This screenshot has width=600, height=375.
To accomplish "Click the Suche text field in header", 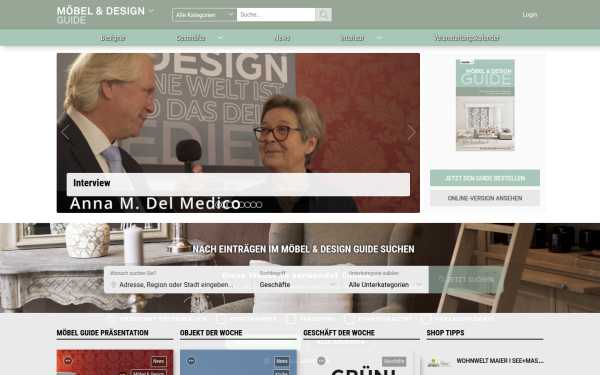I will [276, 15].
